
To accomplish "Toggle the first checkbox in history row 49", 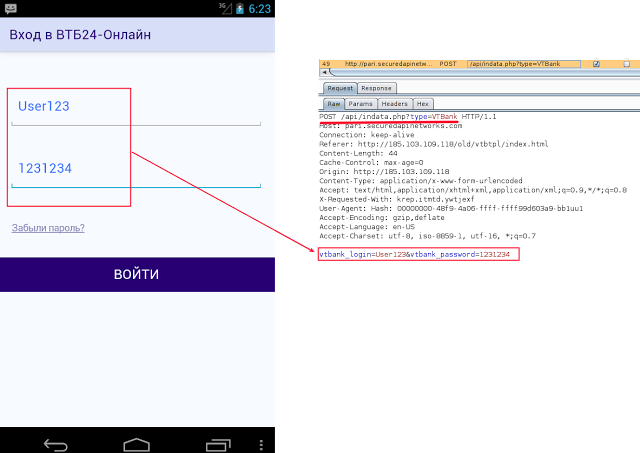I will click(597, 64).
